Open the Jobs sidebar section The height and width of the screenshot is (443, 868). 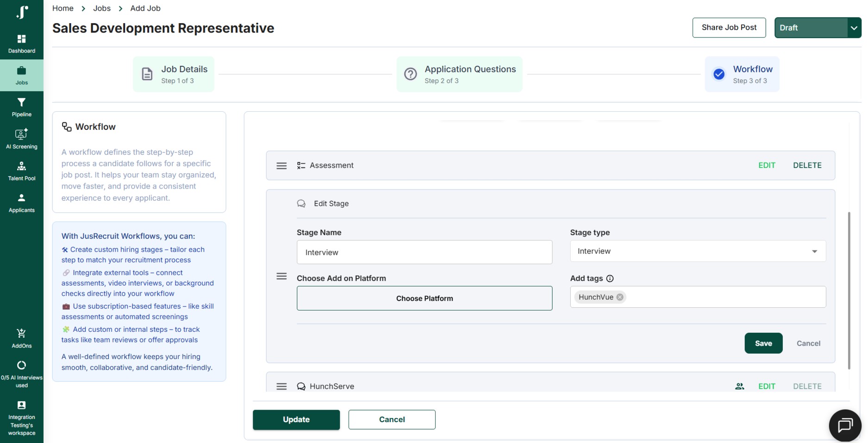click(22, 76)
